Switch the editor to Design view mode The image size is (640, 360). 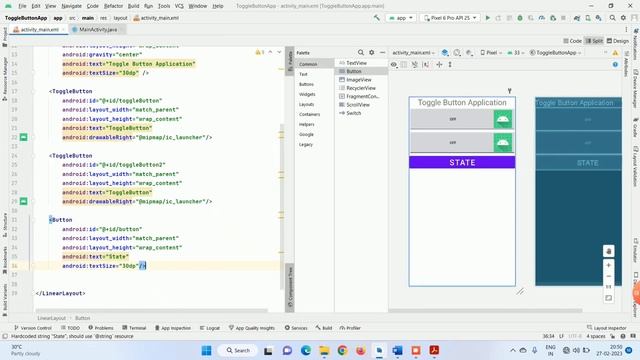click(x=618, y=41)
